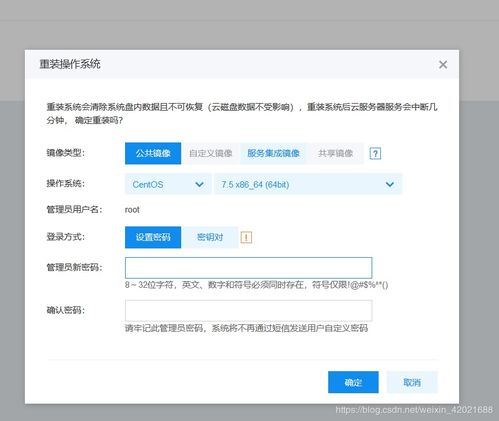Screen dimensions: 499x421
Task: Close the reinstall system dialog with X
Action: tap(443, 65)
